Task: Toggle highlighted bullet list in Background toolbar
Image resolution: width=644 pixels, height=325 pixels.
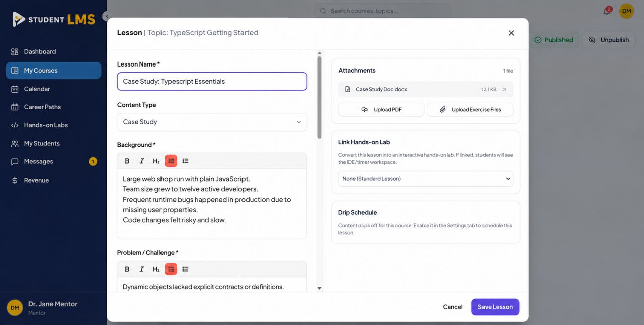Action: [171, 161]
